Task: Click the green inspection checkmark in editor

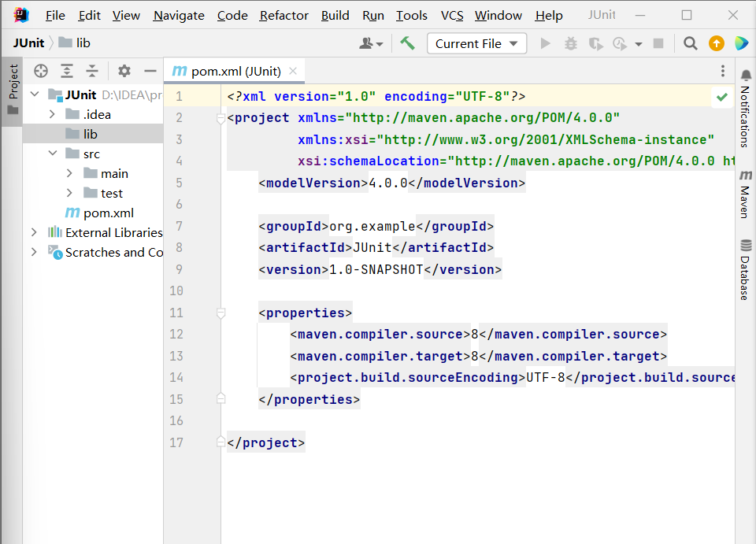Action: click(722, 97)
